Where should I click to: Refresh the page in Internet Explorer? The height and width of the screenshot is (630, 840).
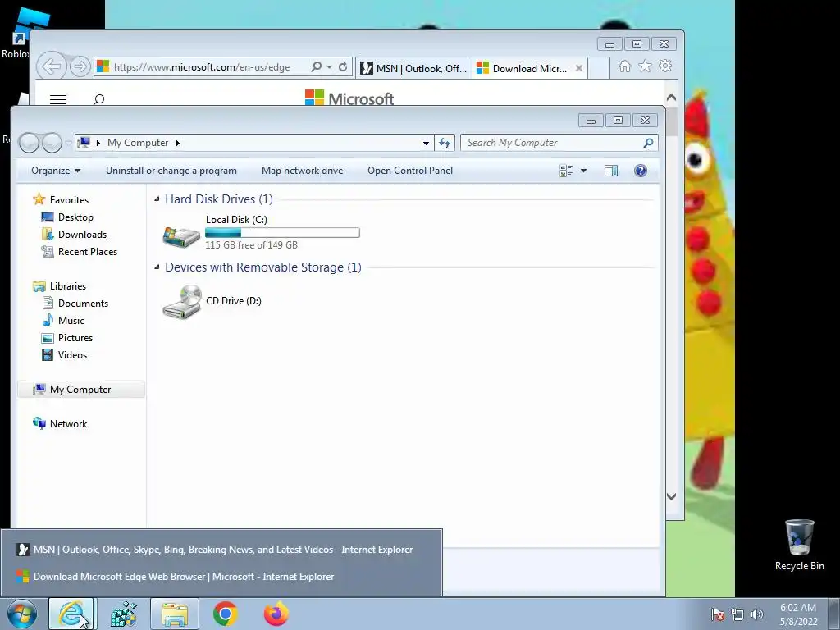tap(343, 66)
